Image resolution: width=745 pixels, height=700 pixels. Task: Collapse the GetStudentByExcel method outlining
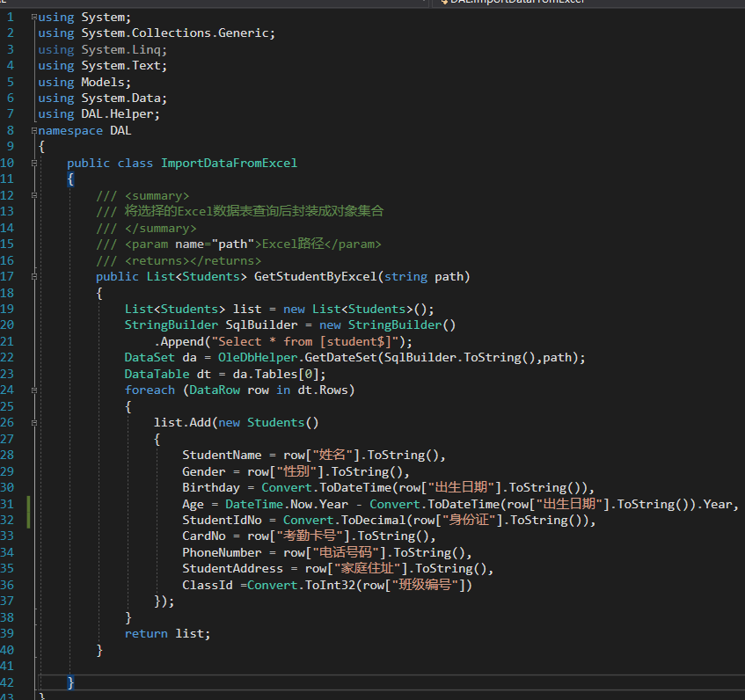pyautogui.click(x=33, y=276)
